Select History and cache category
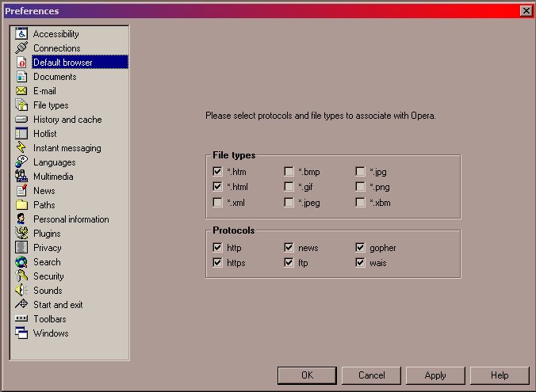 click(x=67, y=120)
